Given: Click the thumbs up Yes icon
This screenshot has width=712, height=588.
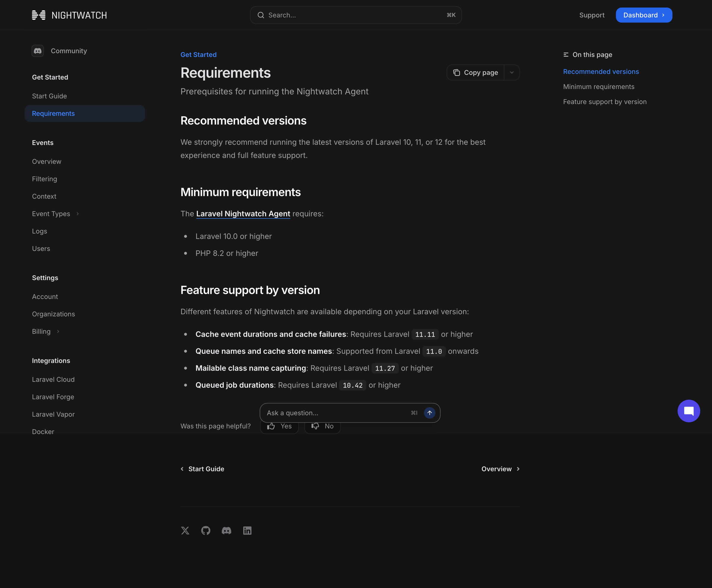Looking at the screenshot, I should point(271,426).
